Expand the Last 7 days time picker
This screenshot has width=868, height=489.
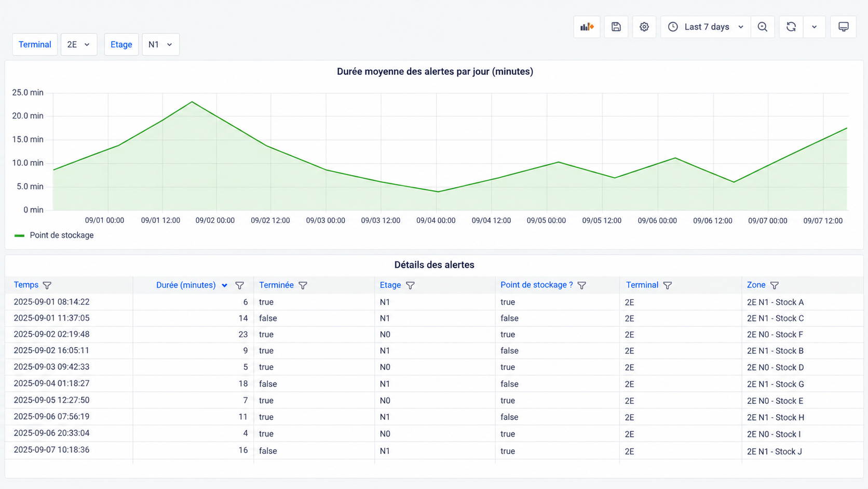pyautogui.click(x=705, y=27)
